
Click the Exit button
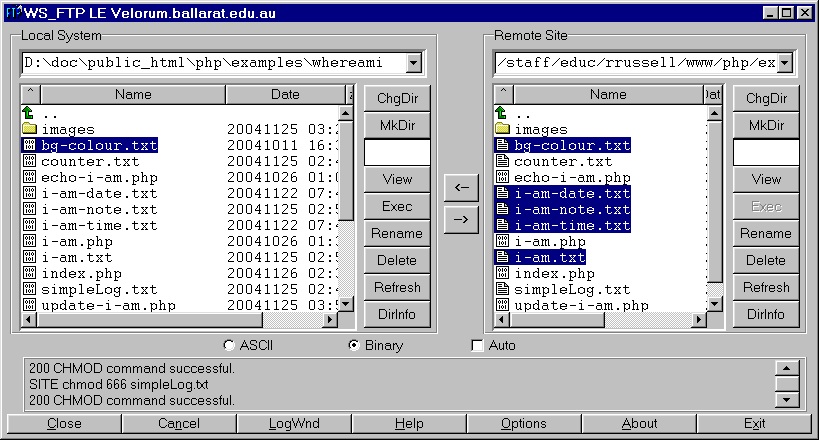(x=755, y=423)
